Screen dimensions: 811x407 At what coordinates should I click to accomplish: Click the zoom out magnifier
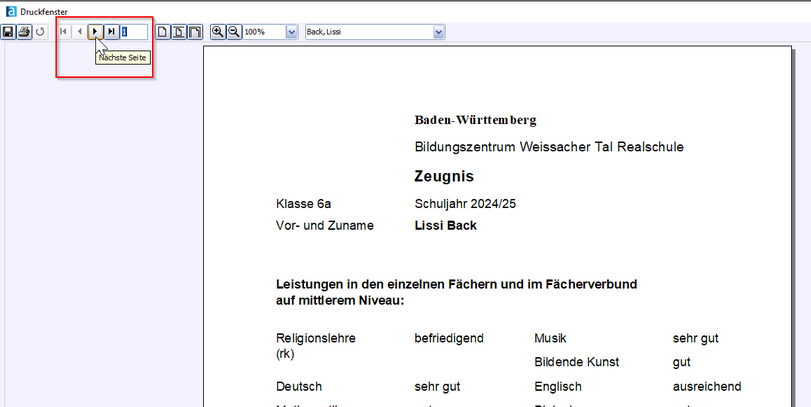tap(234, 32)
